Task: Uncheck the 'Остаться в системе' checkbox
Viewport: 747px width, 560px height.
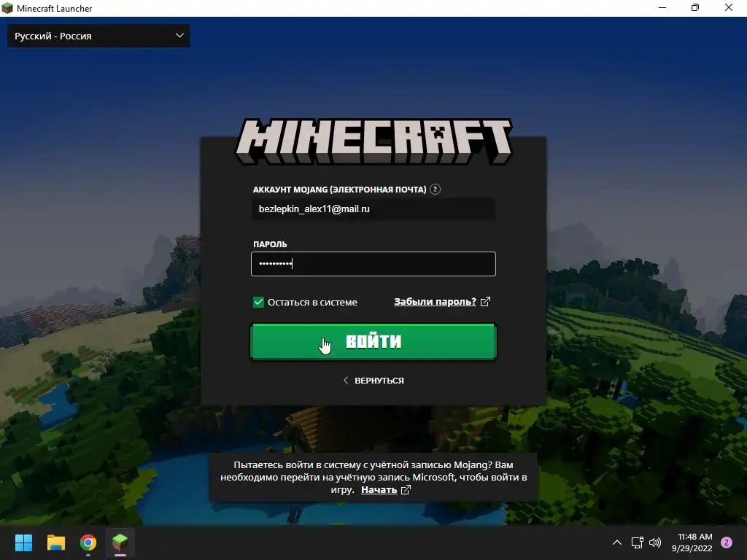Action: [x=258, y=302]
